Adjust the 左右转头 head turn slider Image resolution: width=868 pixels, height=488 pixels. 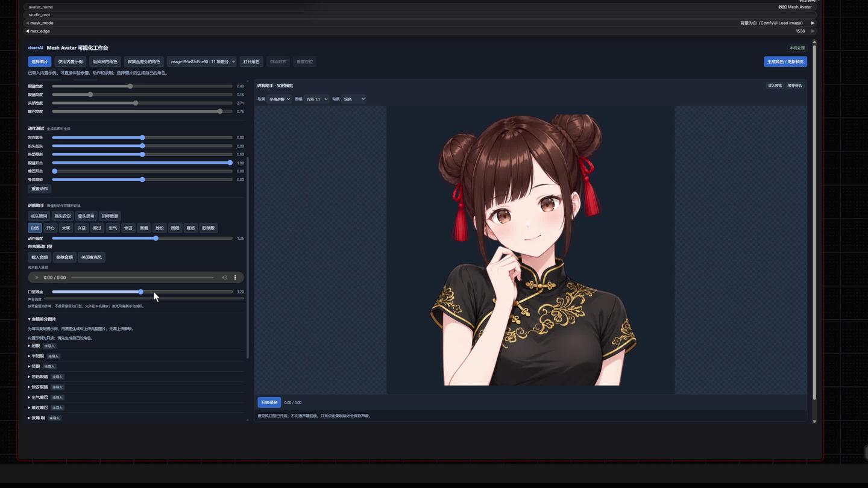tap(142, 138)
